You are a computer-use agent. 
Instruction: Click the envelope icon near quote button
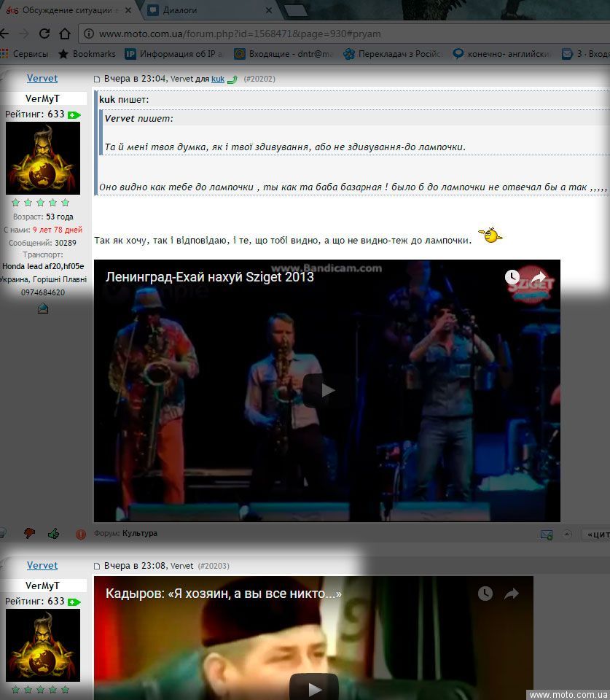coord(547,534)
